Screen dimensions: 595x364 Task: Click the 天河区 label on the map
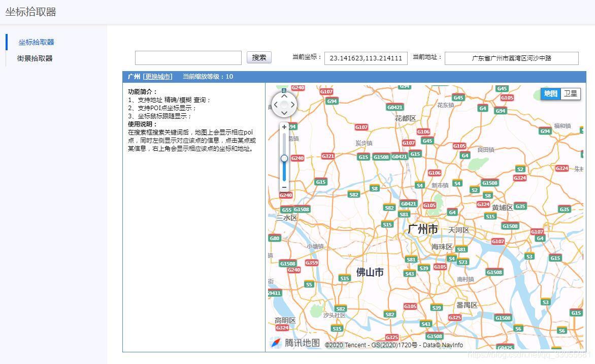tap(459, 230)
